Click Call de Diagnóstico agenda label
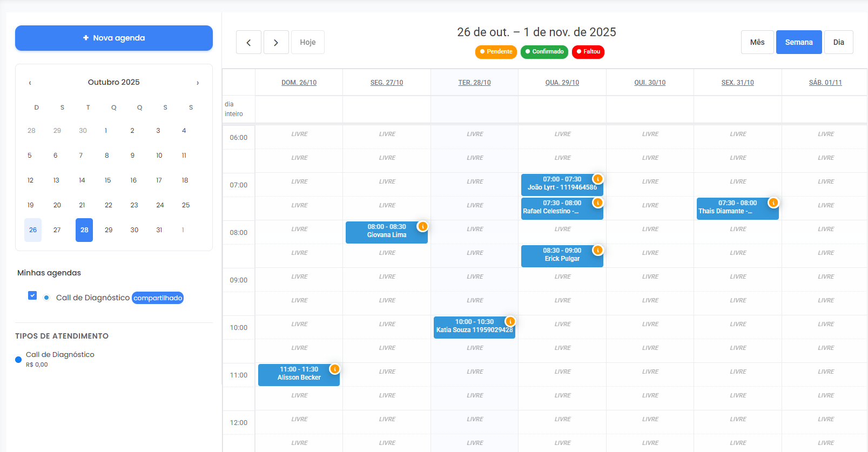The height and width of the screenshot is (452, 868). pyautogui.click(x=93, y=298)
